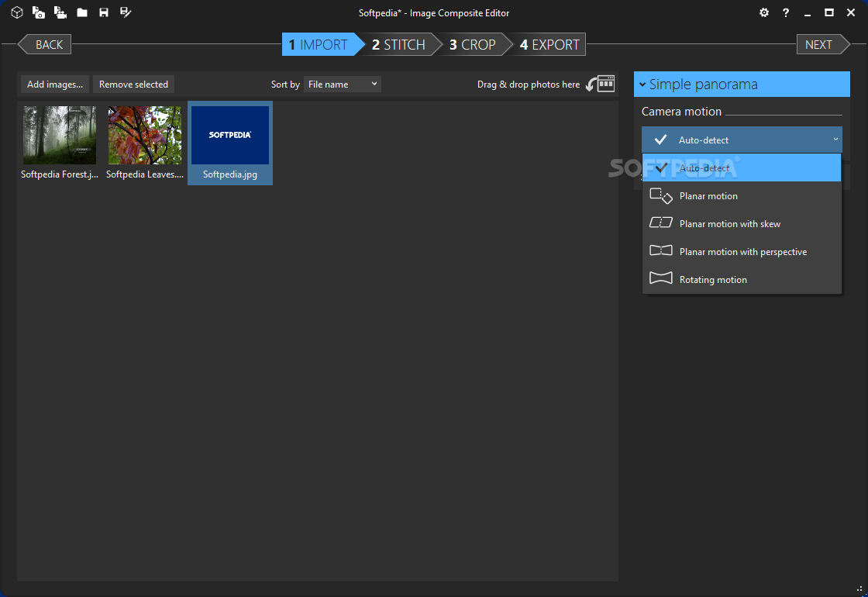Screen dimensions: 868x597
Task: Click new panorama from video icon
Action: [60, 12]
